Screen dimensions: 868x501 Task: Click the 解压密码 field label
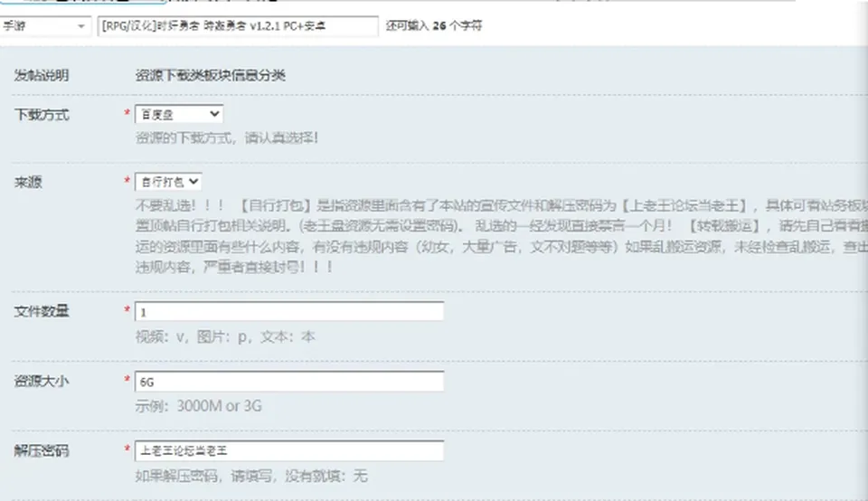click(42, 450)
